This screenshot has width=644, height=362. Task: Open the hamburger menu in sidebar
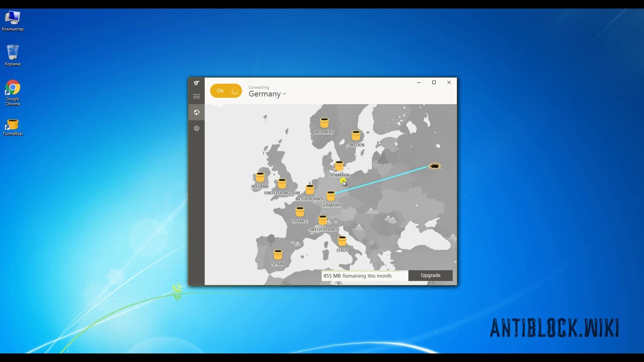pyautogui.click(x=197, y=96)
